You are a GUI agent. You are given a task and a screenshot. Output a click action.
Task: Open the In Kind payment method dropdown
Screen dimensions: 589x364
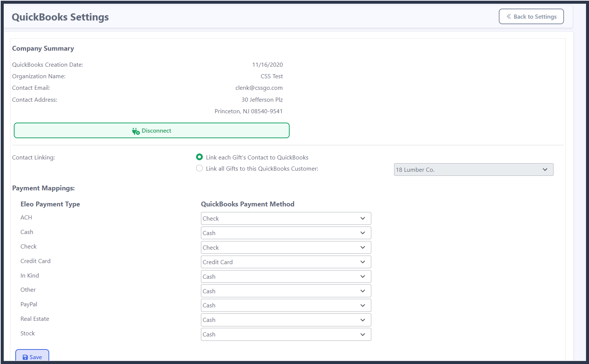coord(286,276)
